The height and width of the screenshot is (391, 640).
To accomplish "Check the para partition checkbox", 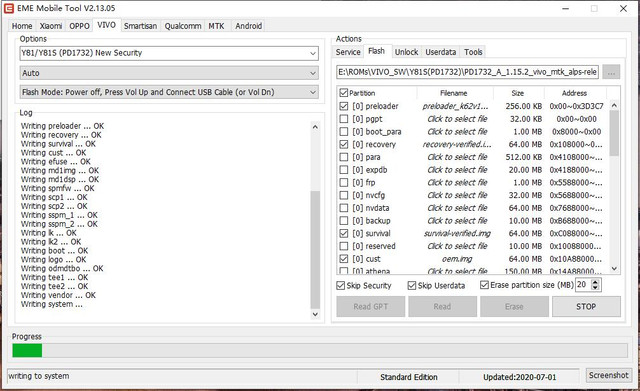I will 344,157.
